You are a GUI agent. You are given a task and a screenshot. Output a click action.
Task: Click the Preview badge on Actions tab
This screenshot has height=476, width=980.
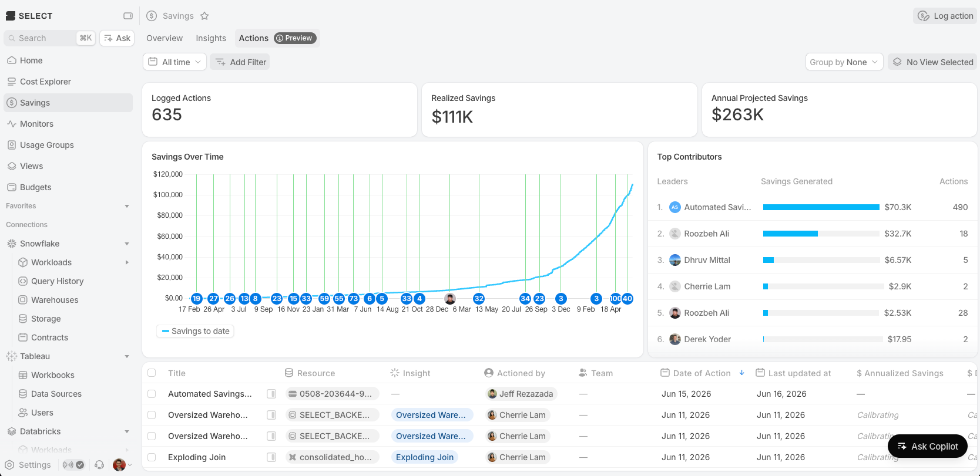(295, 38)
